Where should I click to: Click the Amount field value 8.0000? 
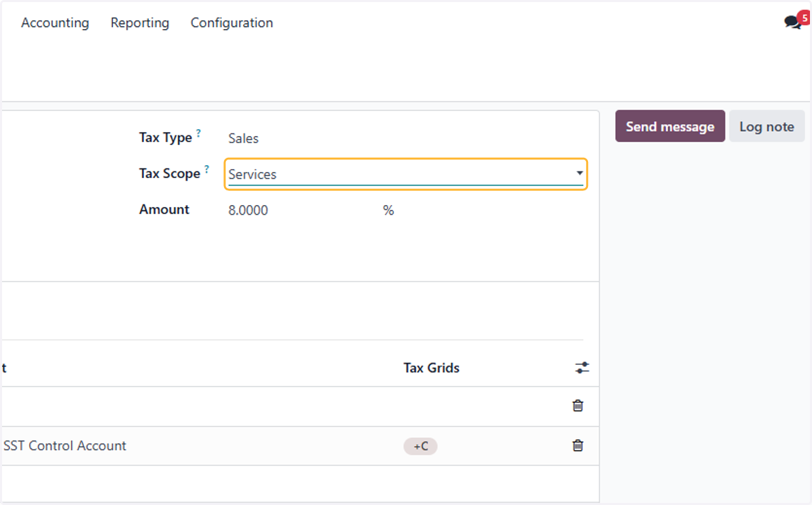[x=248, y=211]
